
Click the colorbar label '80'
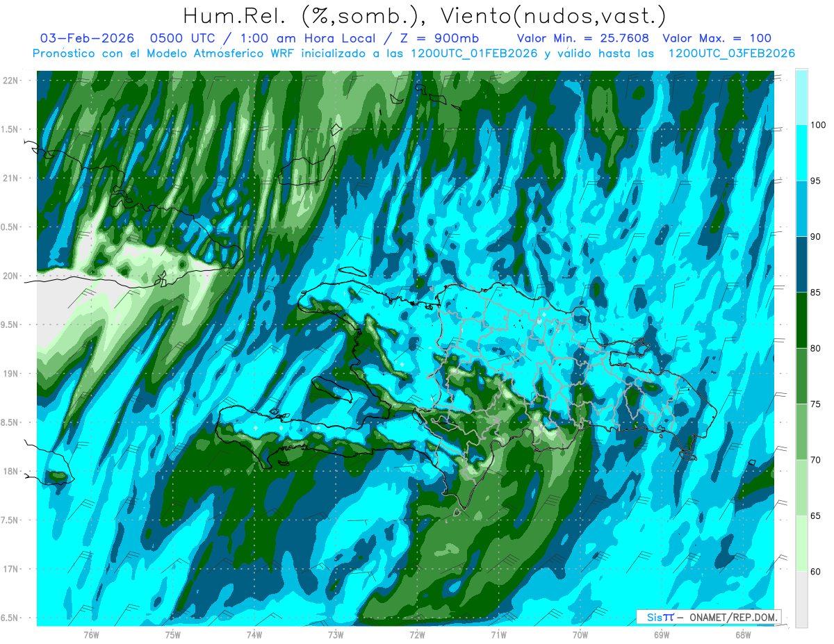coord(817,348)
